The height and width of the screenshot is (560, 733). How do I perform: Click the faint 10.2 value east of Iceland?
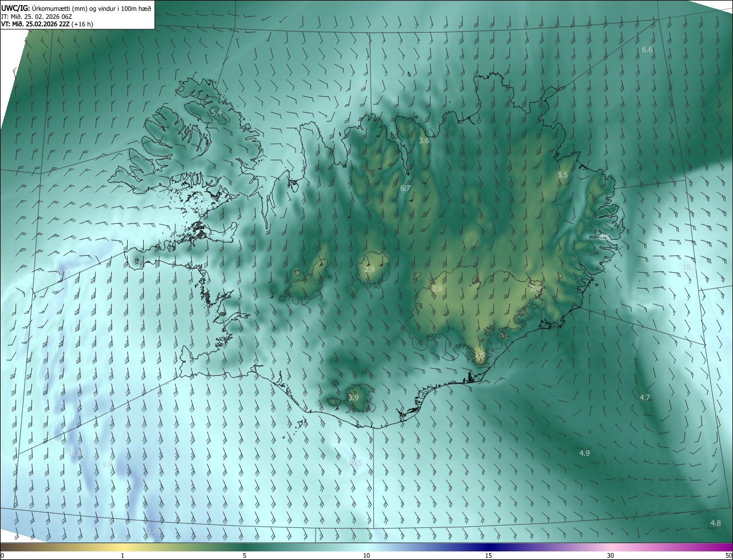click(x=689, y=267)
